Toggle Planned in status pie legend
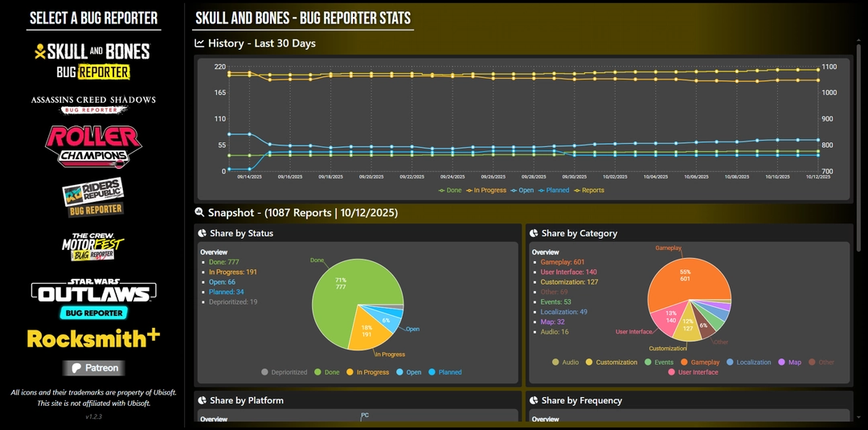The image size is (868, 430). pos(445,372)
